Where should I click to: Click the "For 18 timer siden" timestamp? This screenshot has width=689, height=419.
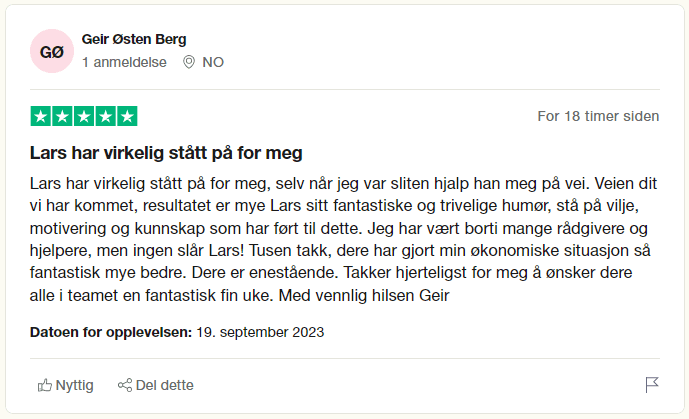598,116
